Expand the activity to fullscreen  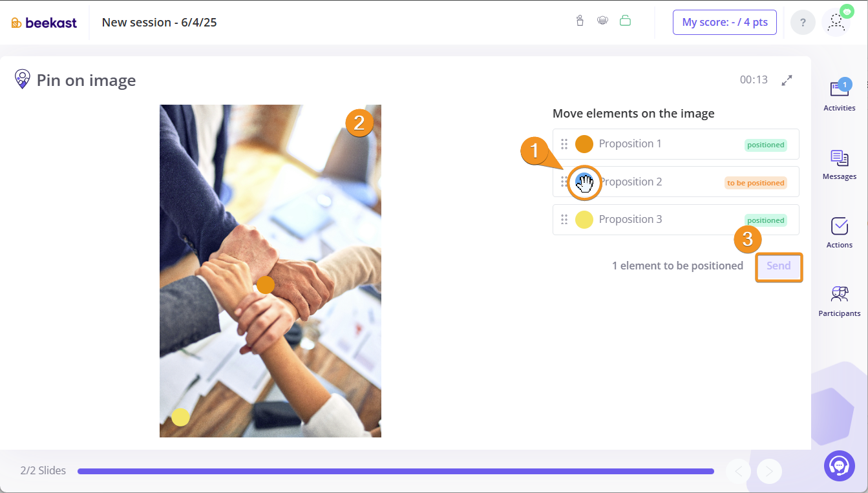[787, 80]
